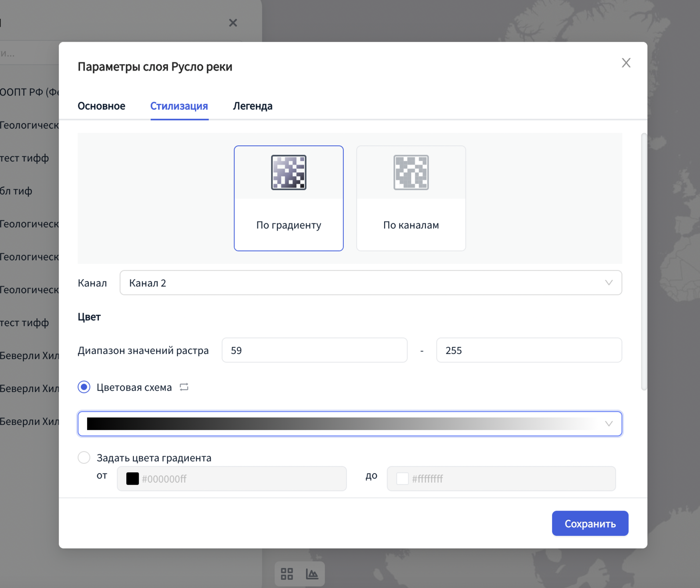The width and height of the screenshot is (700, 588).
Task: Click the channels style pixel icon
Action: coord(411,172)
